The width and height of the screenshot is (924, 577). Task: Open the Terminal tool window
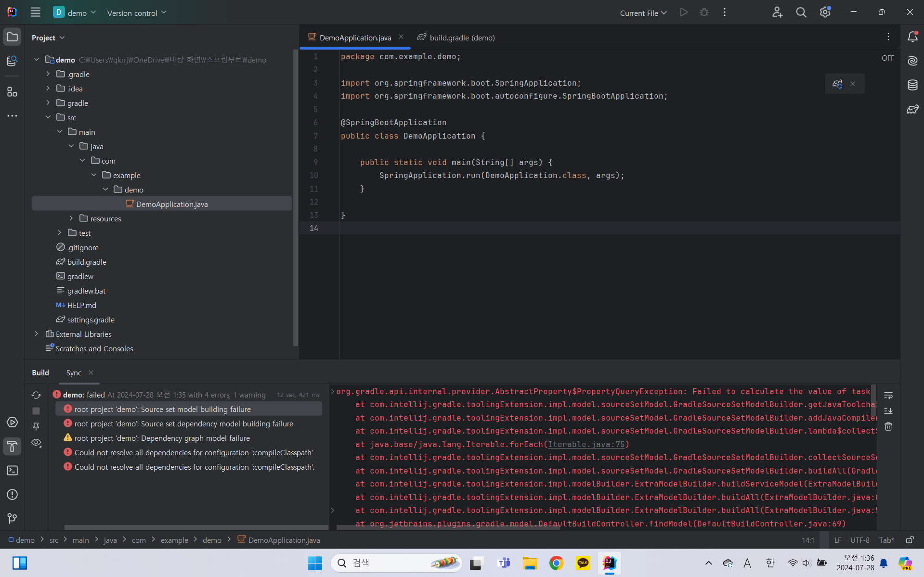12,470
